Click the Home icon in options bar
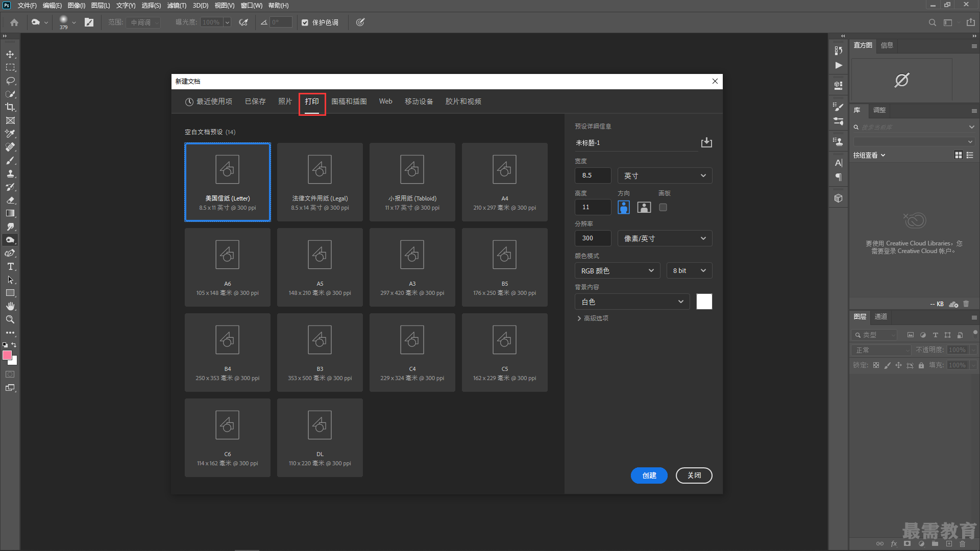 [x=14, y=22]
